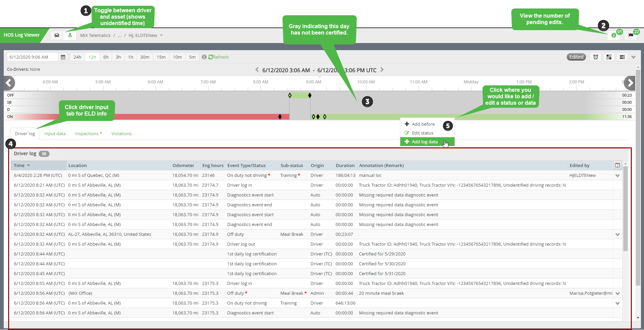
Task: Click the right arrow to advance timeline
Action: pyautogui.click(x=629, y=83)
